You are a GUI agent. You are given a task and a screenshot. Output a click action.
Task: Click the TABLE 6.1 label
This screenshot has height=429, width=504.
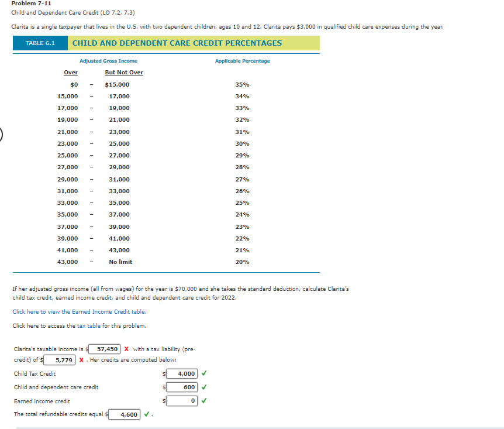[x=40, y=43]
